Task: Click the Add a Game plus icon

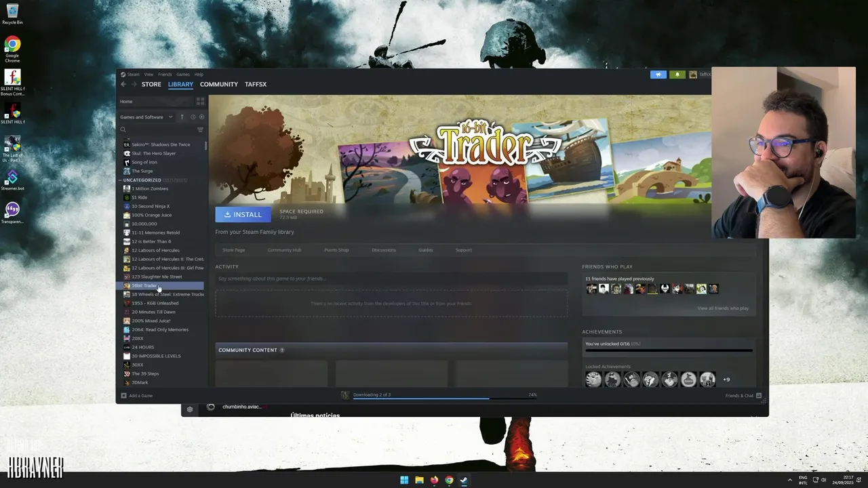Action: tap(123, 395)
